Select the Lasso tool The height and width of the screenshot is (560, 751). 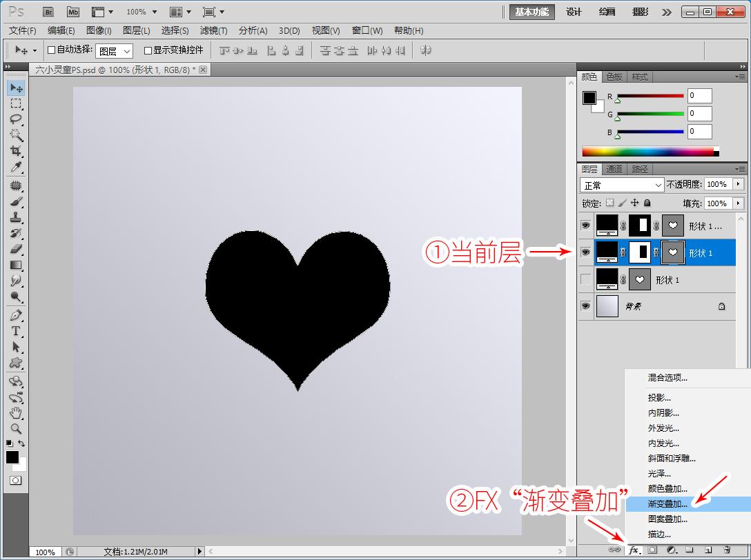click(16, 119)
